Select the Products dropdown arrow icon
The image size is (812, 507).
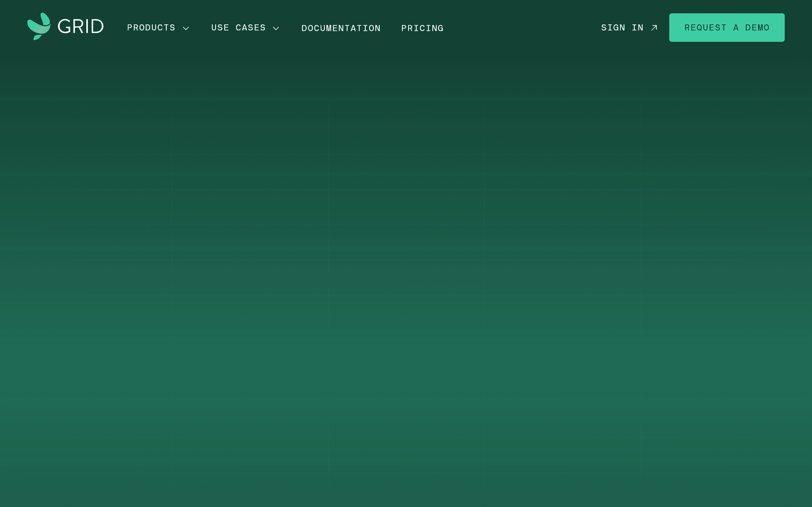click(x=186, y=29)
